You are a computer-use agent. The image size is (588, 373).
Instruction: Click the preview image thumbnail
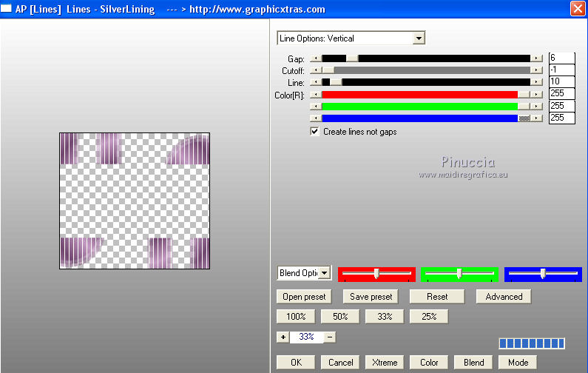(135, 201)
